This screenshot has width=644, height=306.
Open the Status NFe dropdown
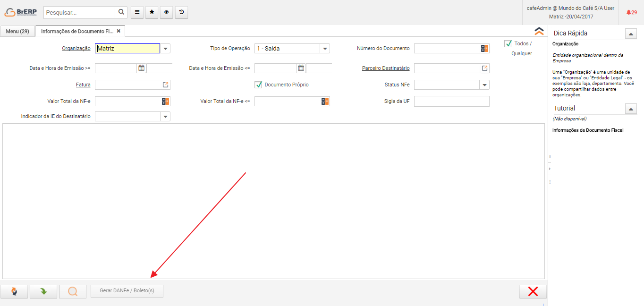point(484,85)
